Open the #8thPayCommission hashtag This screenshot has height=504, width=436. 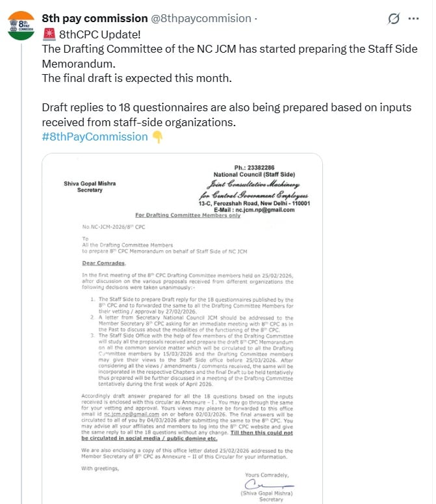[x=95, y=137]
